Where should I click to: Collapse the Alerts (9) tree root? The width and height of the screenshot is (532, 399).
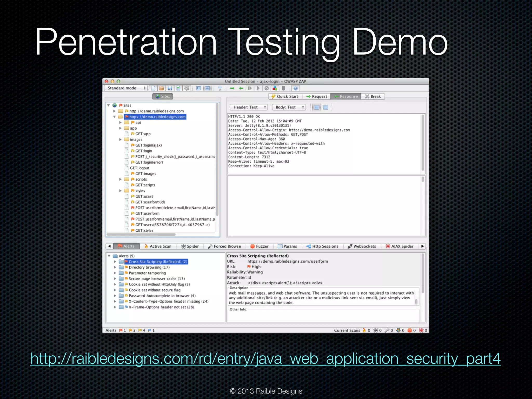pos(109,256)
